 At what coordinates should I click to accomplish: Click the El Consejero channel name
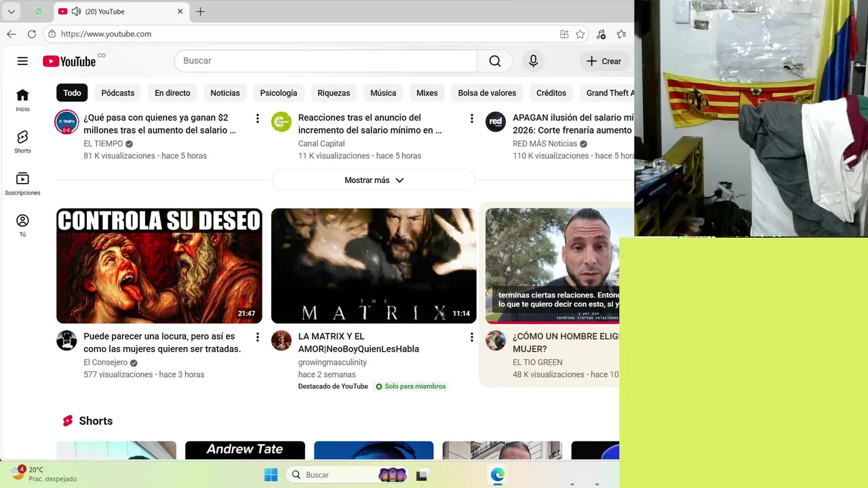[105, 363]
